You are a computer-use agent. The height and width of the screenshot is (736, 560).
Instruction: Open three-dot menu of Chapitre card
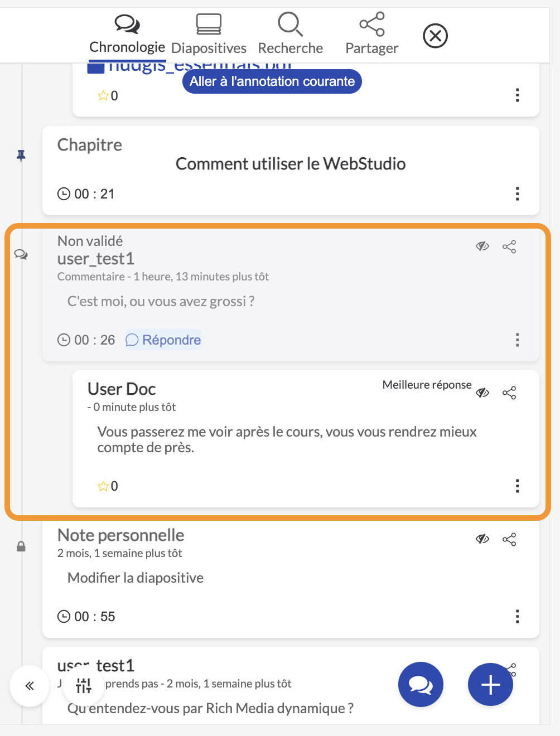point(518,193)
